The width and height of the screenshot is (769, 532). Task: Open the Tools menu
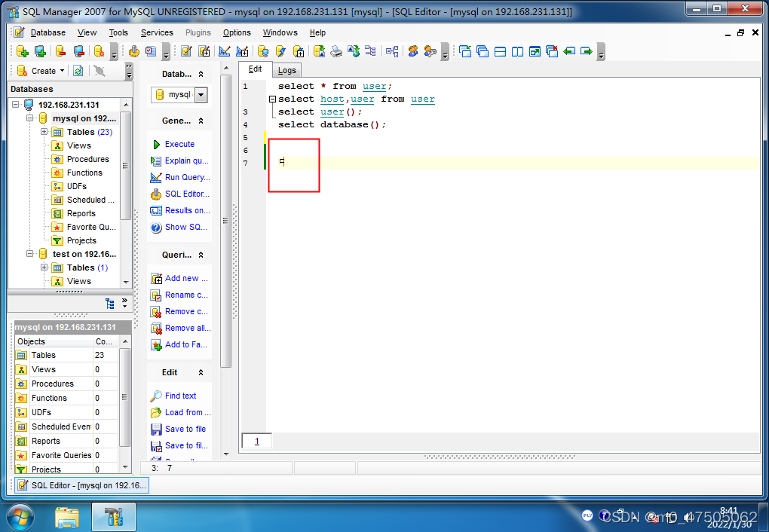118,32
